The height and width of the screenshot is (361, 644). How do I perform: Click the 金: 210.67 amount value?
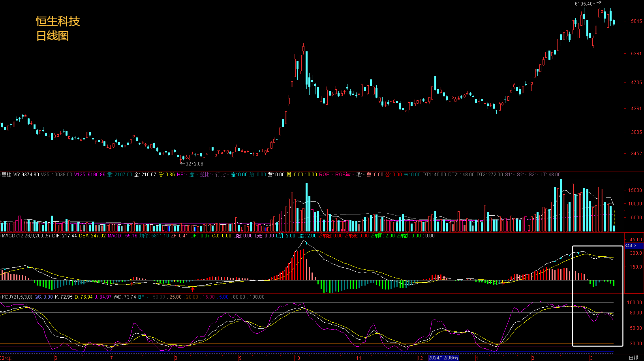tap(145, 175)
